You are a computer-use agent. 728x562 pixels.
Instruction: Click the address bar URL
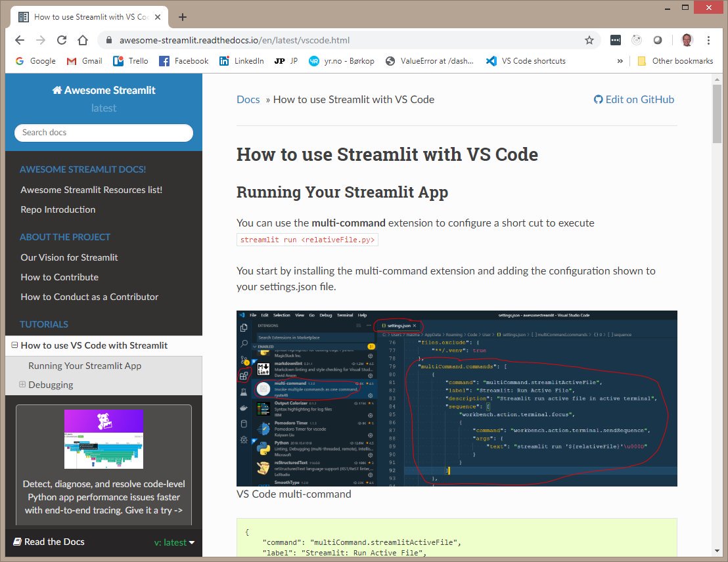tap(235, 40)
